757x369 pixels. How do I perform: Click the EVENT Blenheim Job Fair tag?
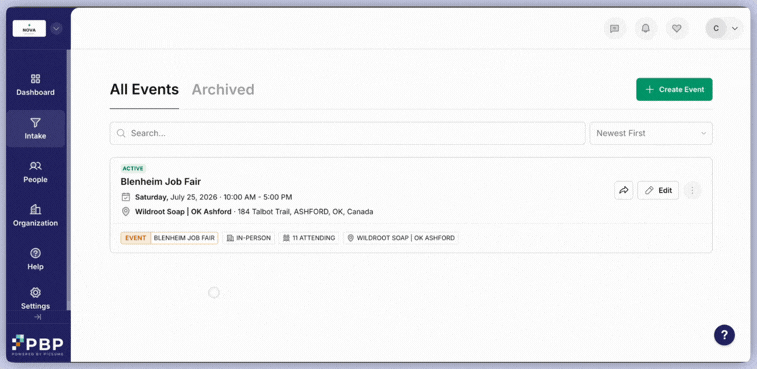pos(169,238)
